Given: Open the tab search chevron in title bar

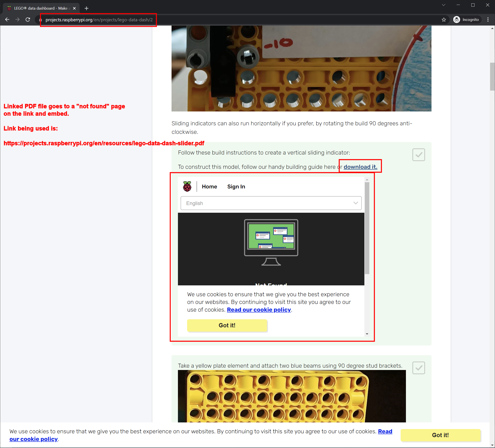Looking at the screenshot, I should click(444, 5).
